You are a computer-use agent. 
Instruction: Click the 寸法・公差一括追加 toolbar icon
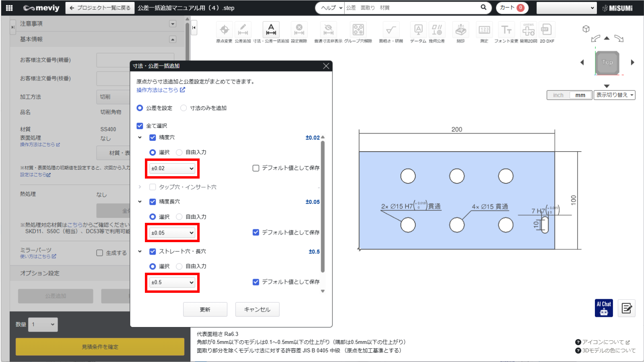271,30
